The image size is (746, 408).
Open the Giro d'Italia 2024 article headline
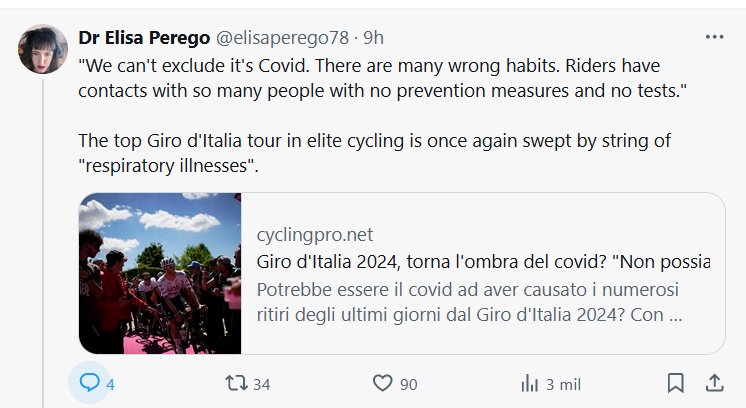pos(483,262)
